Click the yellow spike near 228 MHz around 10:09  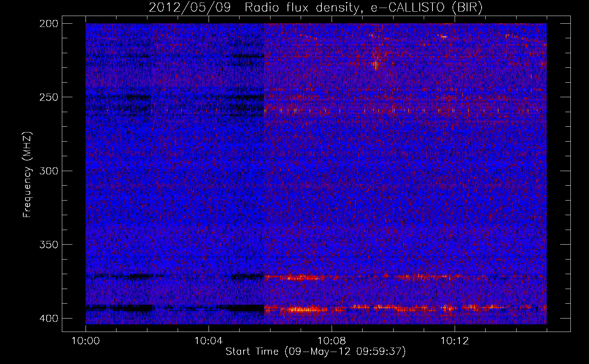[x=376, y=65]
